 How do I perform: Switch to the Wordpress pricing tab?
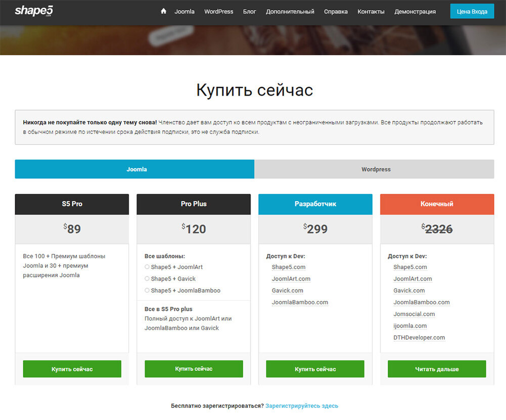tap(375, 169)
